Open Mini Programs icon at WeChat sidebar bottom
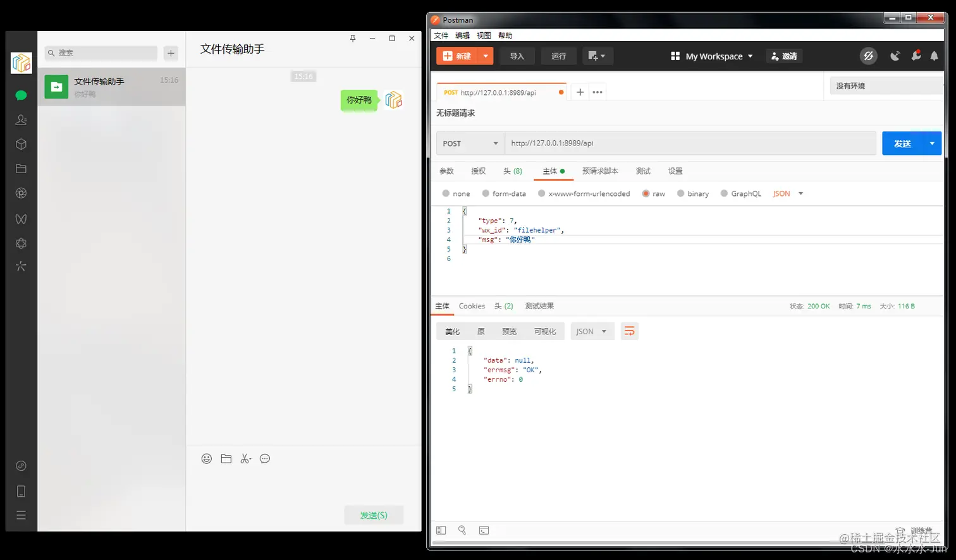Screen dimensions: 956x560 coord(21,466)
